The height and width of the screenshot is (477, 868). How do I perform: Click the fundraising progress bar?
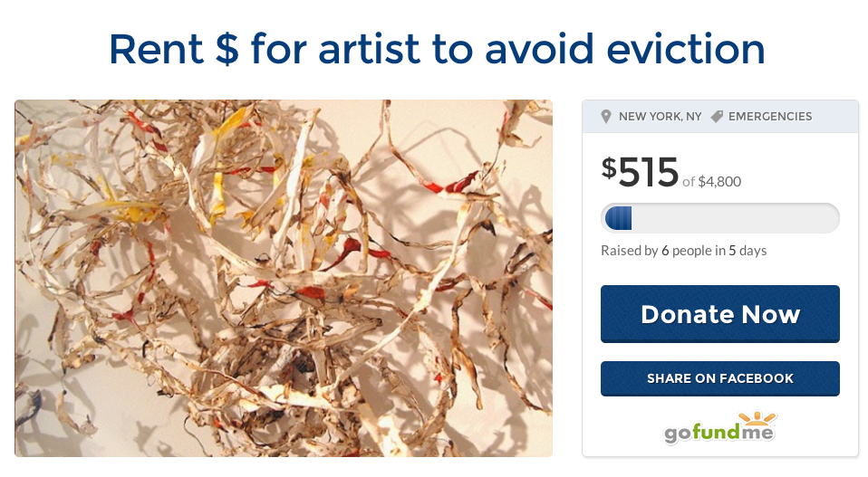(719, 218)
